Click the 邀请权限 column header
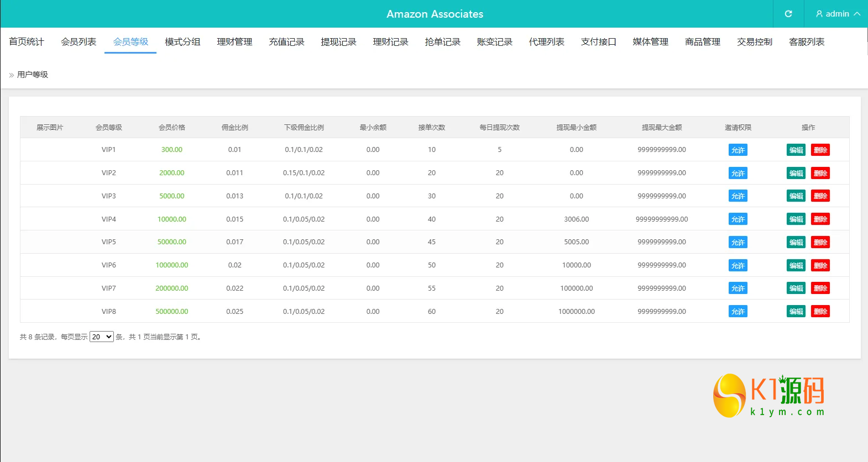 coord(738,128)
